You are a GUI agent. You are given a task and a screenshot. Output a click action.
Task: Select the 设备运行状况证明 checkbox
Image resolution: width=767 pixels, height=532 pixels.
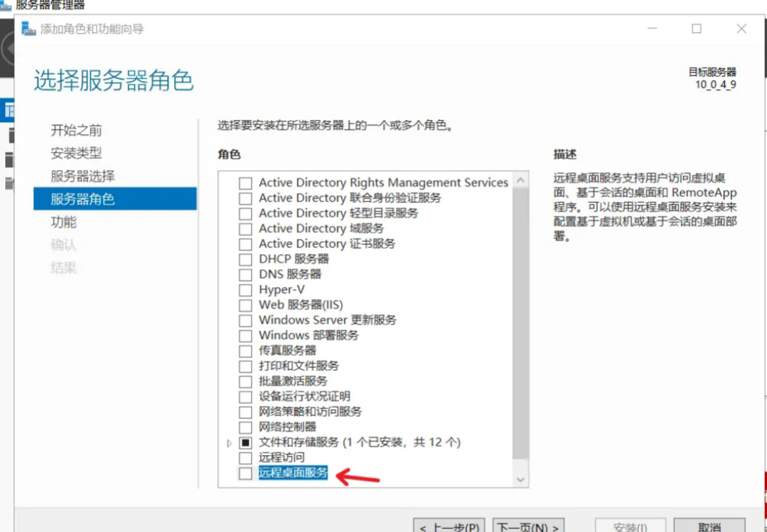pyautogui.click(x=245, y=397)
